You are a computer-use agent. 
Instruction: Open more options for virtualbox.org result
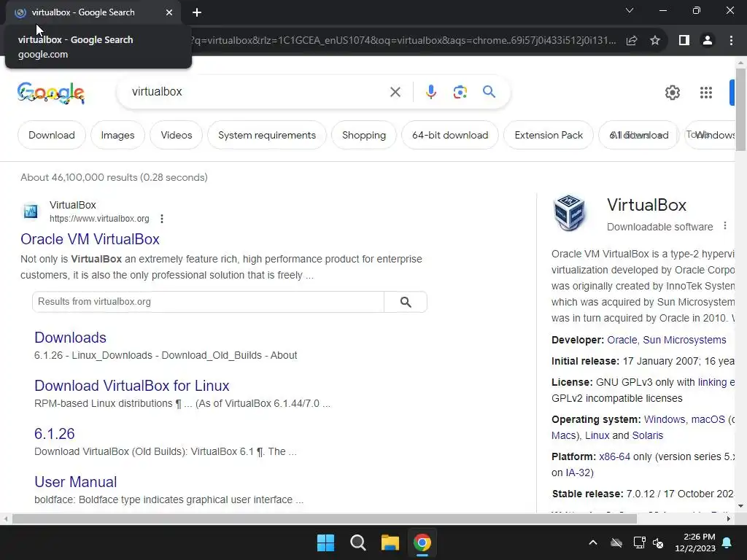point(162,219)
